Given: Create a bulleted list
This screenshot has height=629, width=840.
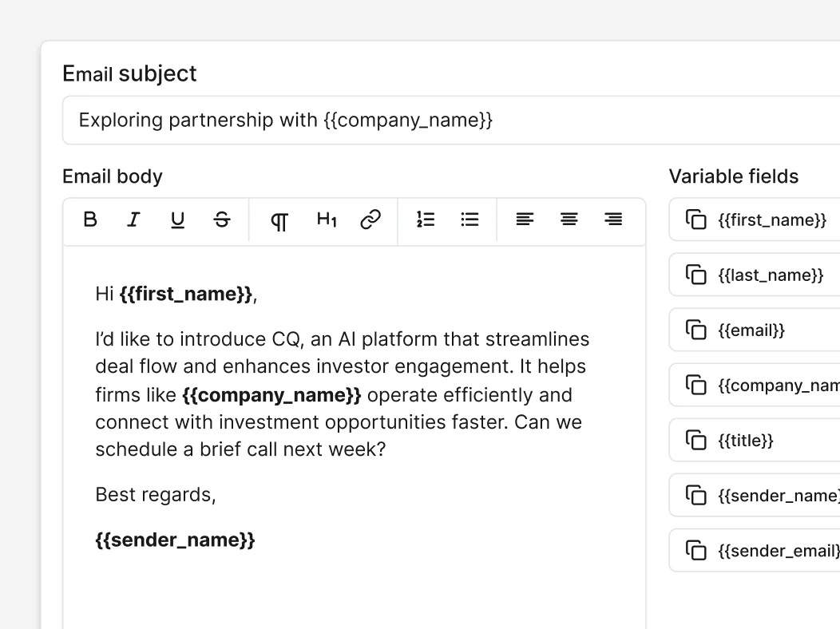Looking at the screenshot, I should [x=470, y=220].
